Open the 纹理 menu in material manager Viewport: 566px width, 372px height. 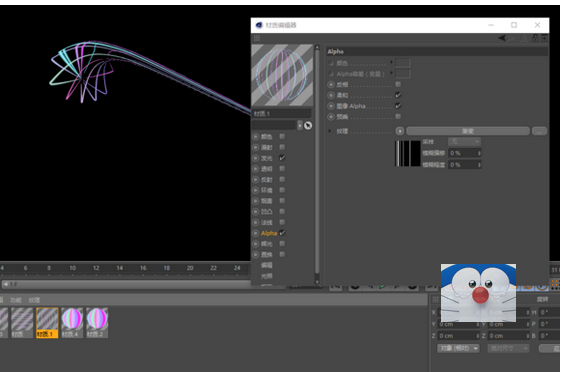tap(34, 300)
